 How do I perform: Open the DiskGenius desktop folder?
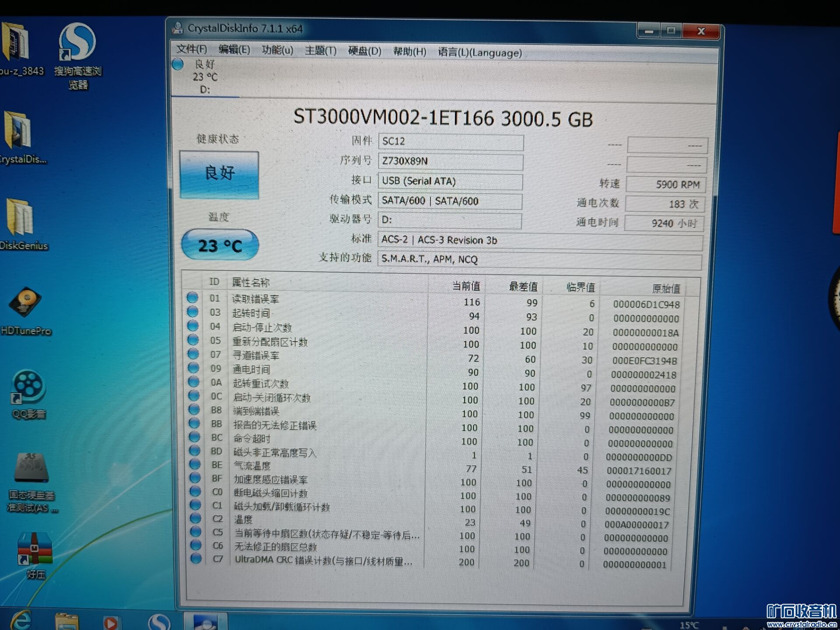click(x=23, y=224)
